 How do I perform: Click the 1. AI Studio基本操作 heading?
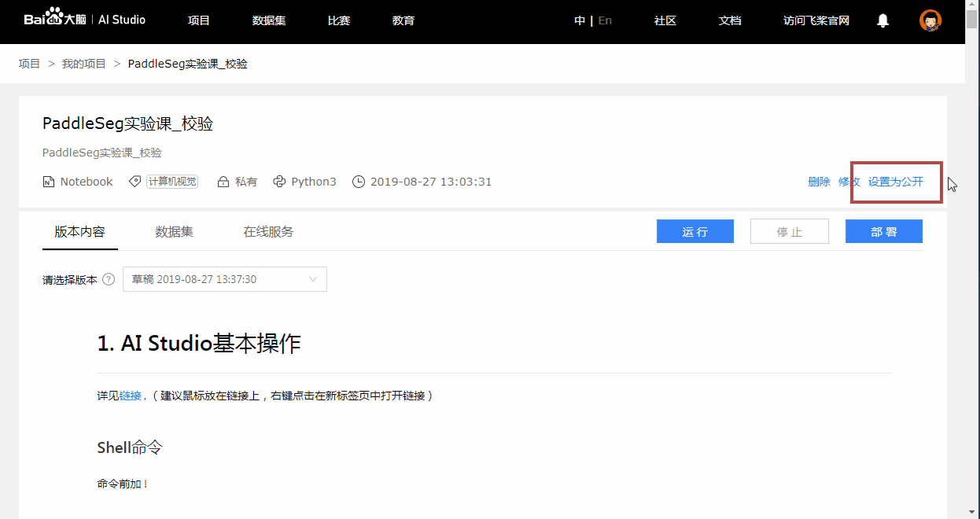[x=199, y=344]
